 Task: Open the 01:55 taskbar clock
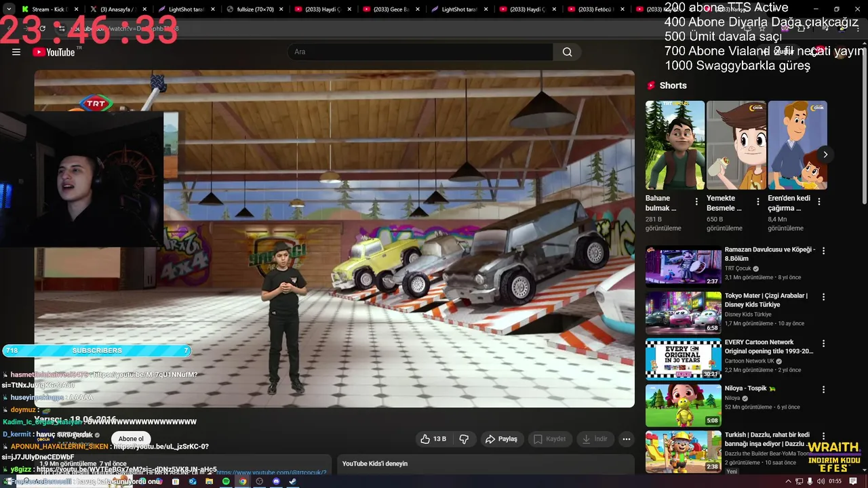click(835, 481)
